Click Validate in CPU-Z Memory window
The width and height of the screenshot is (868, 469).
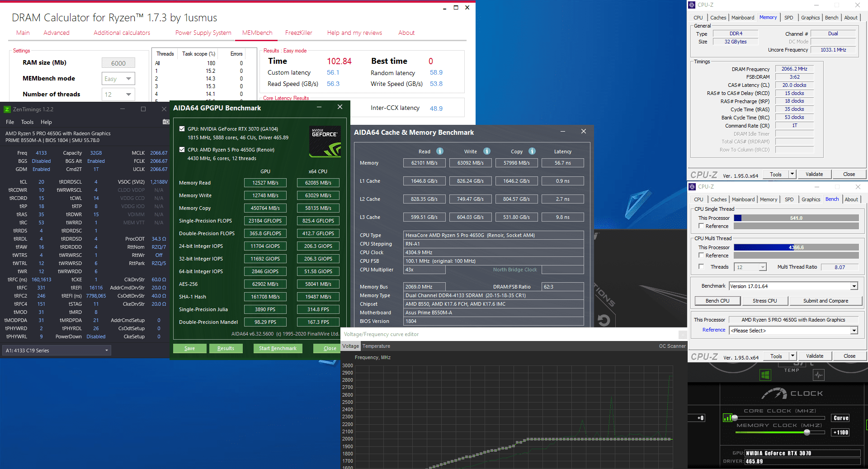click(x=814, y=174)
